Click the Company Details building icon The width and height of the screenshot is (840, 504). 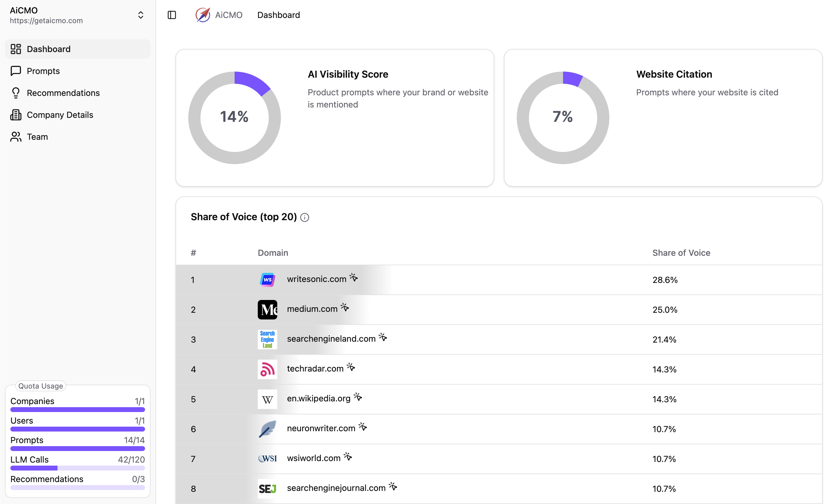click(x=16, y=115)
